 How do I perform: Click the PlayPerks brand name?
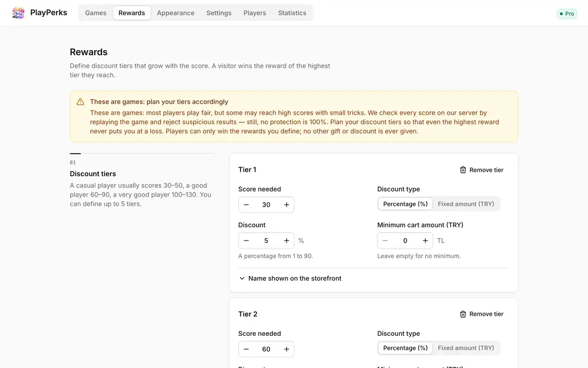(49, 13)
